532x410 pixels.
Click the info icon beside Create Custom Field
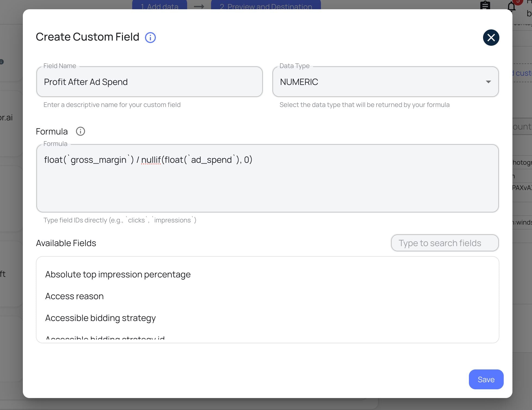point(150,37)
